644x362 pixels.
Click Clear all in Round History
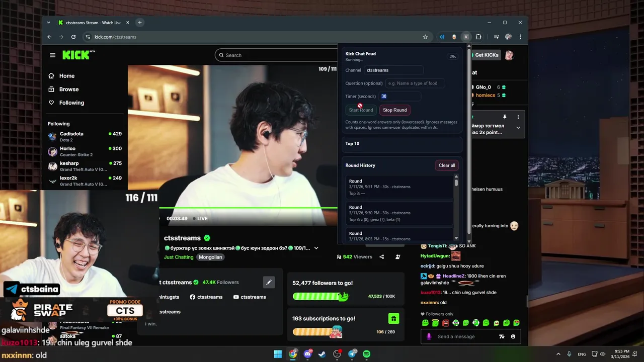pyautogui.click(x=447, y=165)
